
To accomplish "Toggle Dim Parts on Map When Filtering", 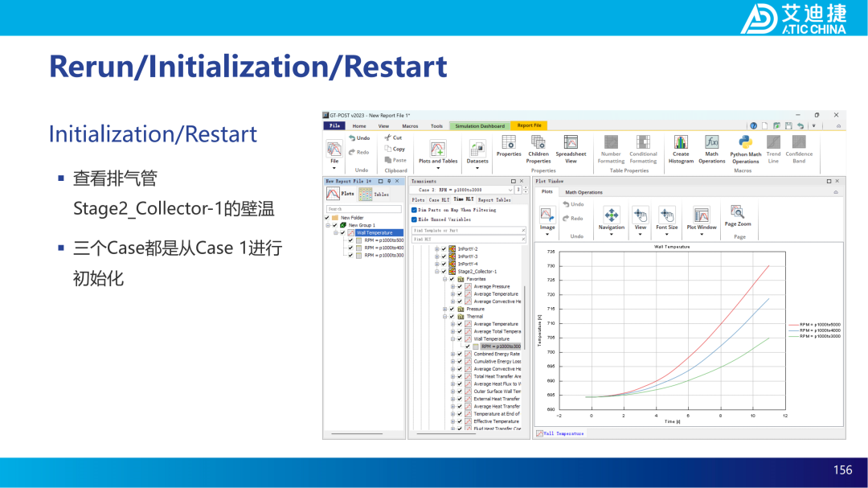I will pos(414,210).
